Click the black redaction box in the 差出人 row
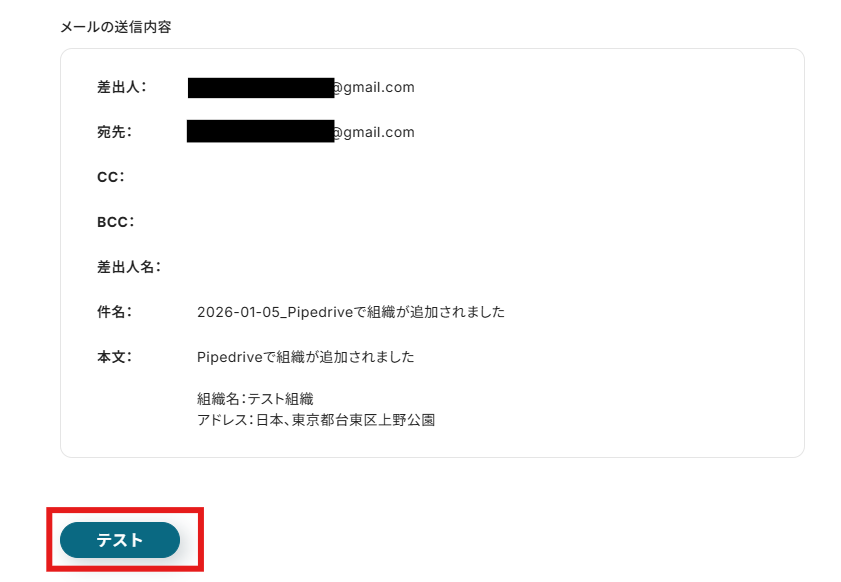 point(261,88)
